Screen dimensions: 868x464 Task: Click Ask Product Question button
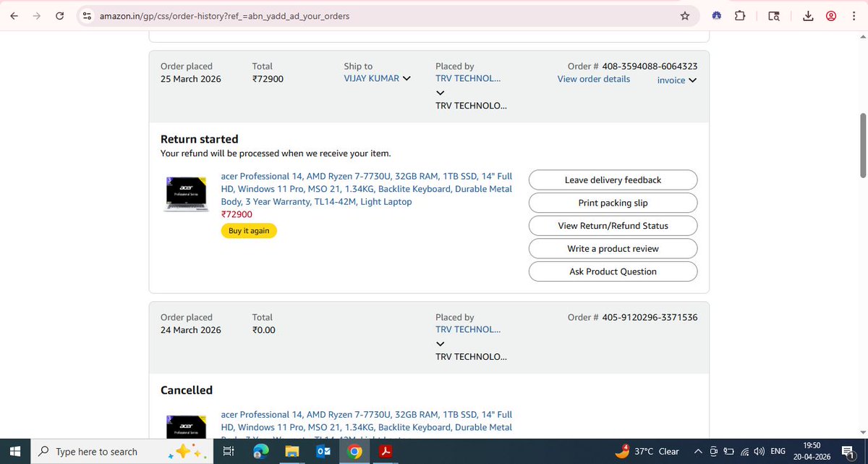point(613,271)
